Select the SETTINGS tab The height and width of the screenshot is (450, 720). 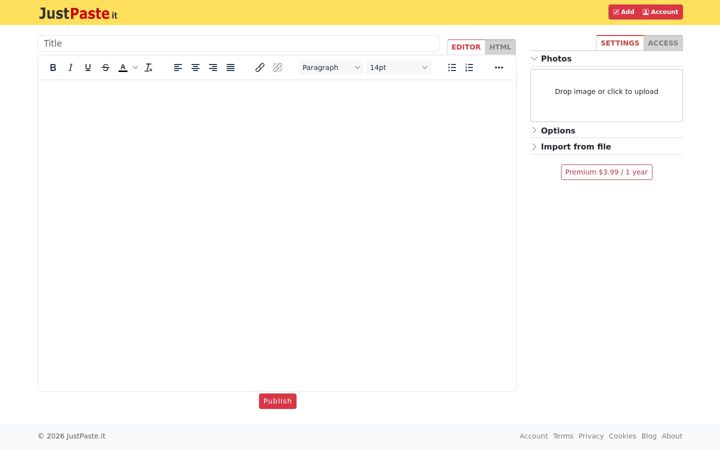[620, 43]
